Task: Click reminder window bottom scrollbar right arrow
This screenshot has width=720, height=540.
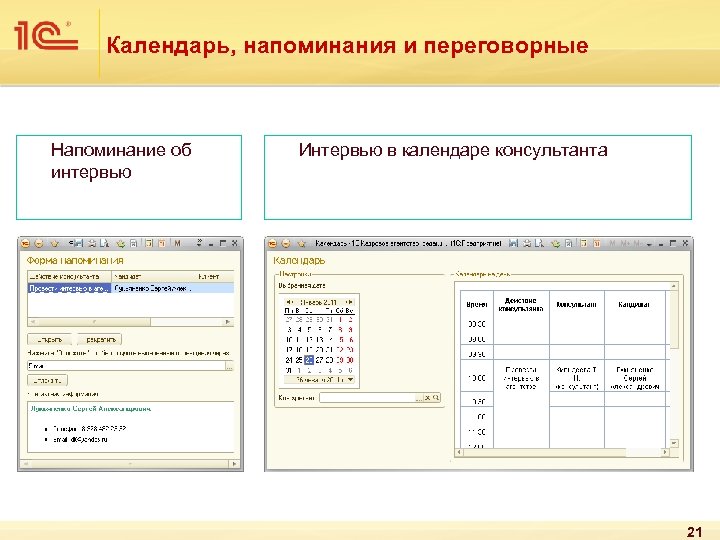Action: pos(235,464)
